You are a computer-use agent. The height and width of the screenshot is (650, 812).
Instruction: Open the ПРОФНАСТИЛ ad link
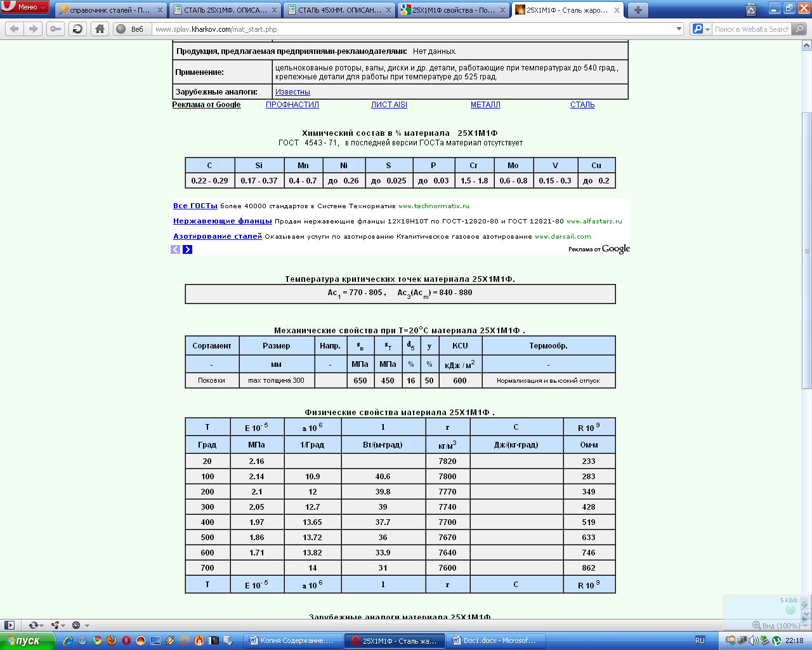coord(292,105)
